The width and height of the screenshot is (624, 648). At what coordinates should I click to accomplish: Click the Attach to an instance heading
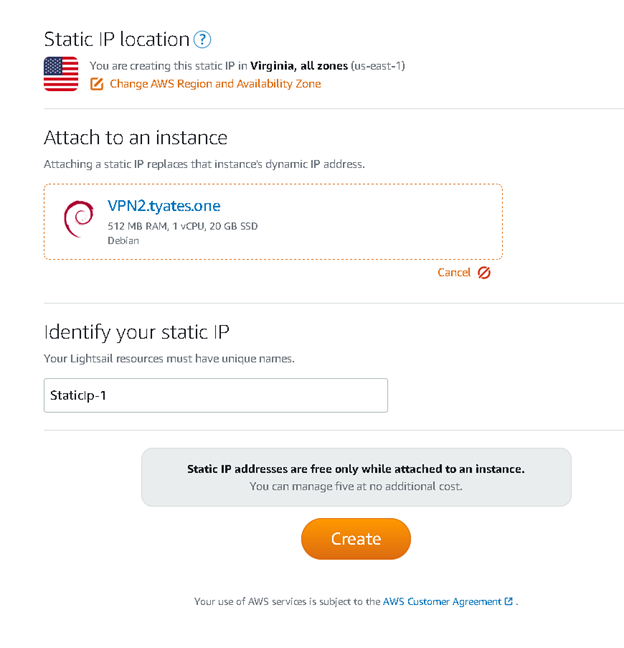(136, 138)
